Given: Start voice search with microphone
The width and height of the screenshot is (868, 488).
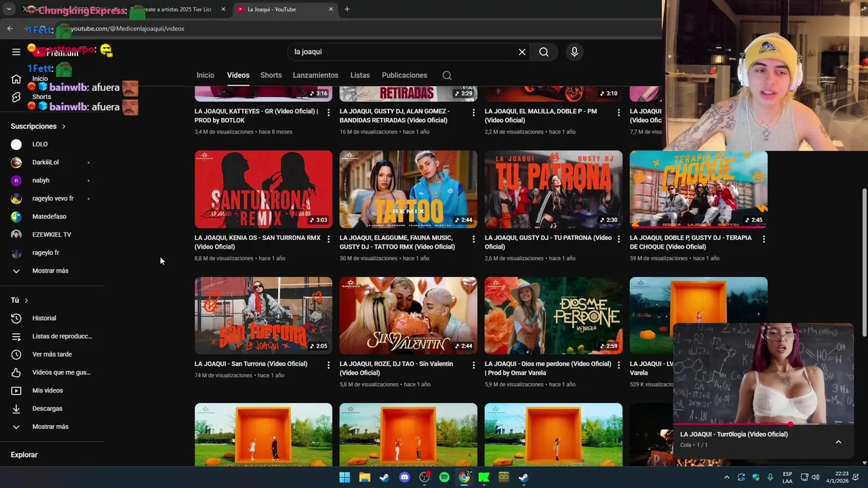Looking at the screenshot, I should (x=574, y=52).
